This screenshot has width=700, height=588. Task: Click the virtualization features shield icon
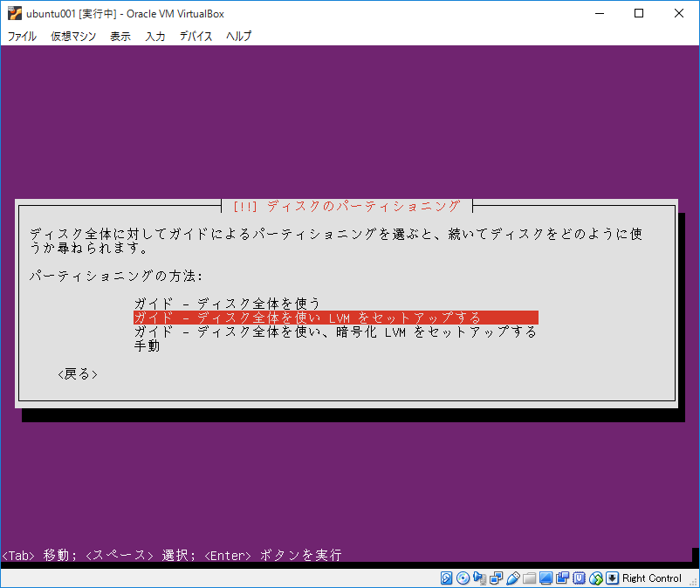[x=579, y=578]
